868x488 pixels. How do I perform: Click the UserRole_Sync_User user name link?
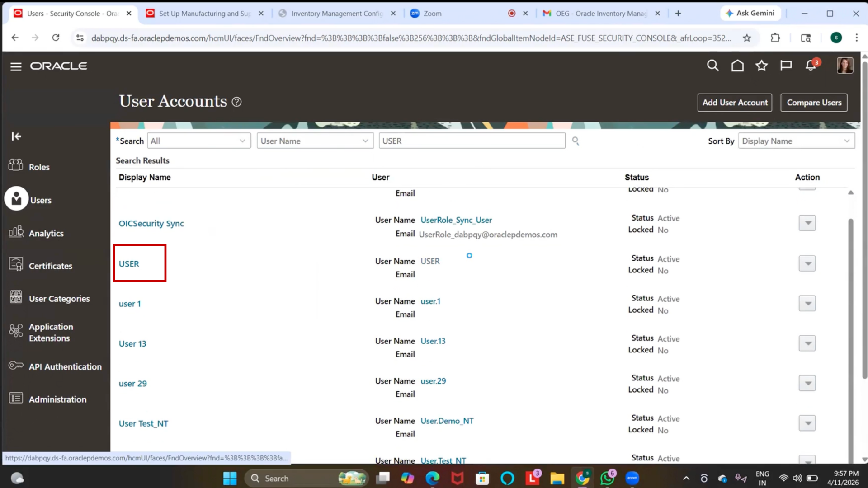(456, 220)
